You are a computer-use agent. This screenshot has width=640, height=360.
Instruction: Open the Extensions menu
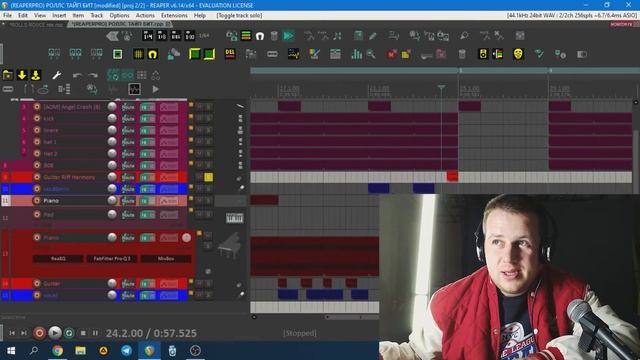174,15
